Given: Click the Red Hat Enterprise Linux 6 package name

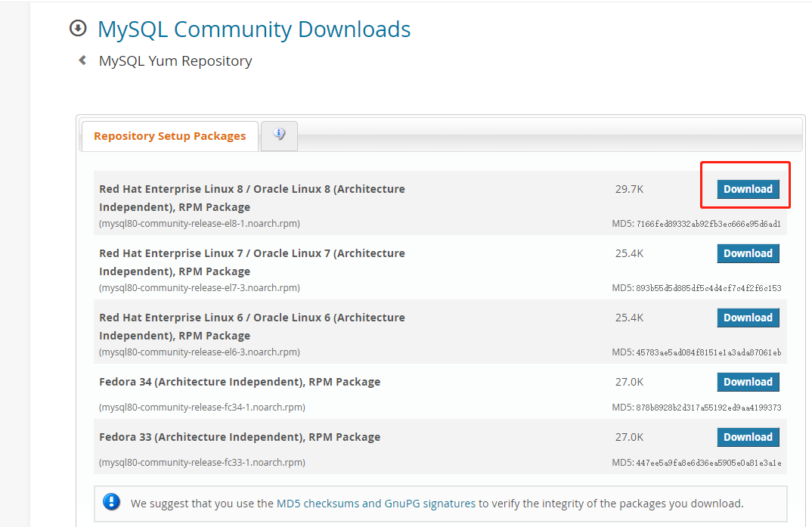Looking at the screenshot, I should click(x=253, y=326).
